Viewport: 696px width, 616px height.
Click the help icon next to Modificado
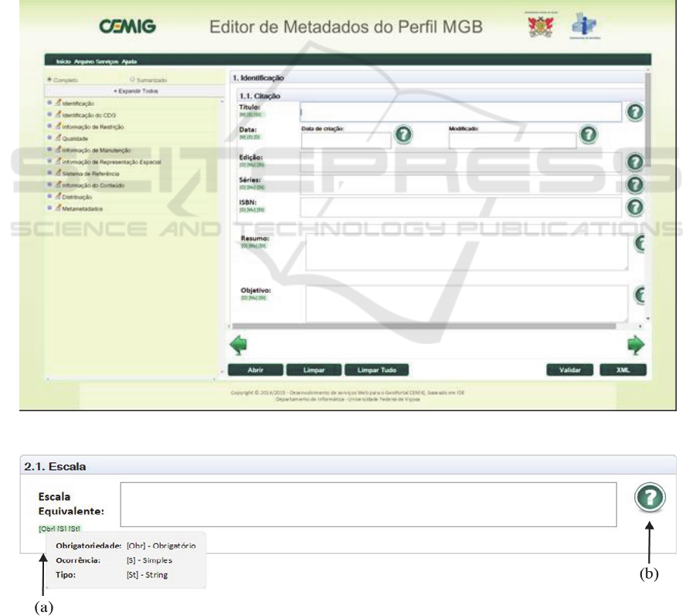[588, 135]
